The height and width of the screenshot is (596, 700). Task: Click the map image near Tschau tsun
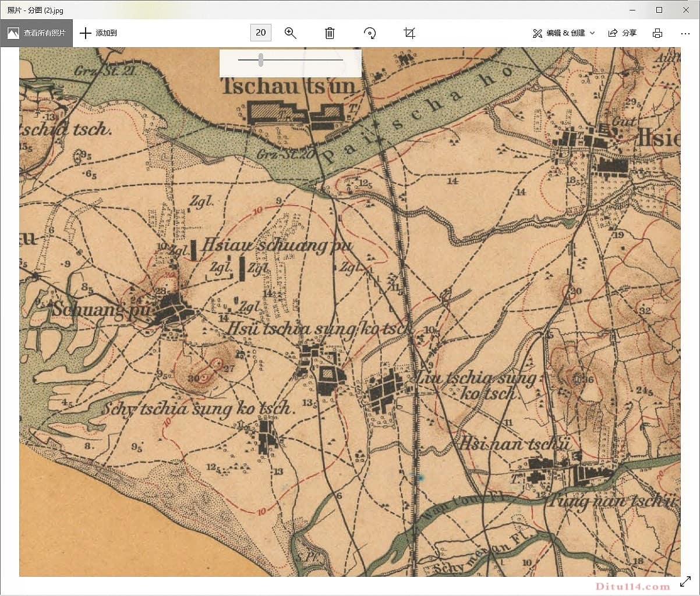pyautogui.click(x=288, y=87)
